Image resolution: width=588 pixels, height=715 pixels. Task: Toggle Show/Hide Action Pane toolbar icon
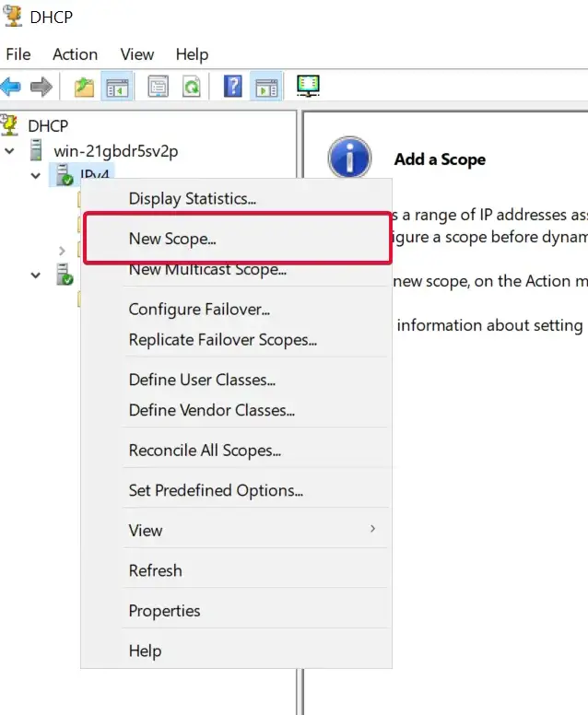tap(265, 88)
